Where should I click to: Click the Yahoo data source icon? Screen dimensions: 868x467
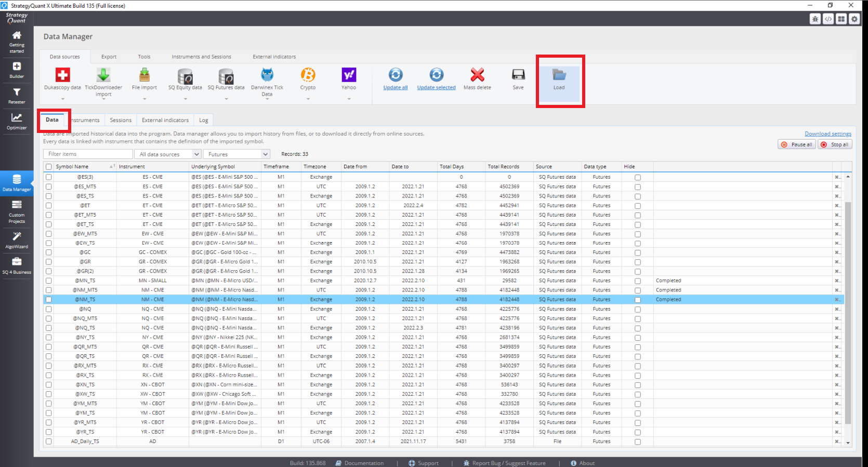click(x=349, y=75)
